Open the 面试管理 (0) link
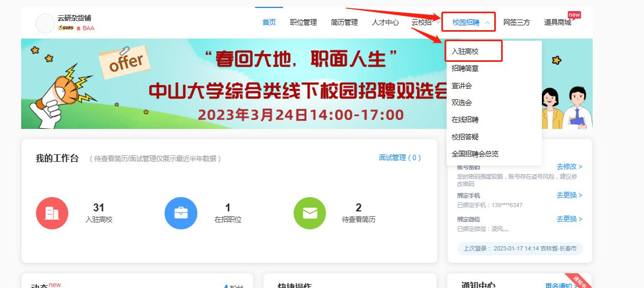 400,157
